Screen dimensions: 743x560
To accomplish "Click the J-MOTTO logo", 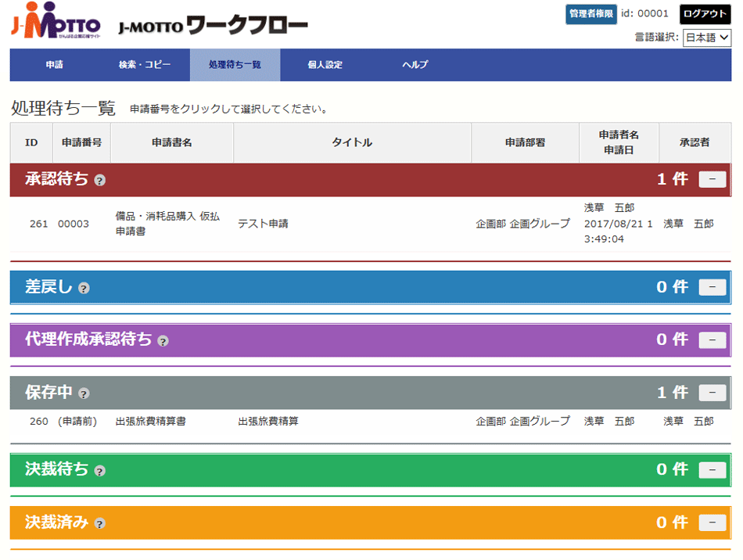I will [x=56, y=23].
